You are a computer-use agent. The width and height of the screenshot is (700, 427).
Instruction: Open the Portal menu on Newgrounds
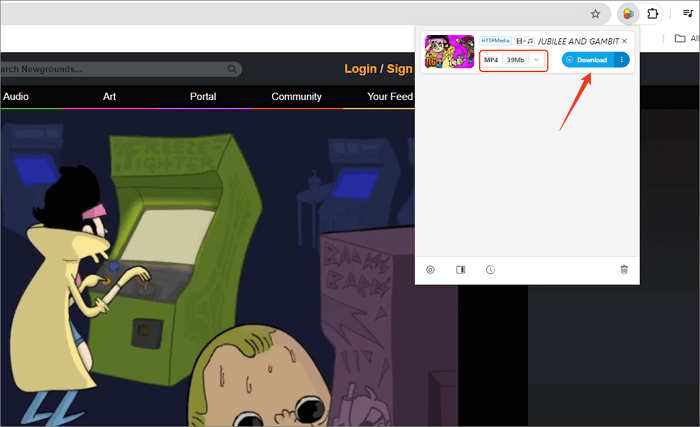coord(203,96)
